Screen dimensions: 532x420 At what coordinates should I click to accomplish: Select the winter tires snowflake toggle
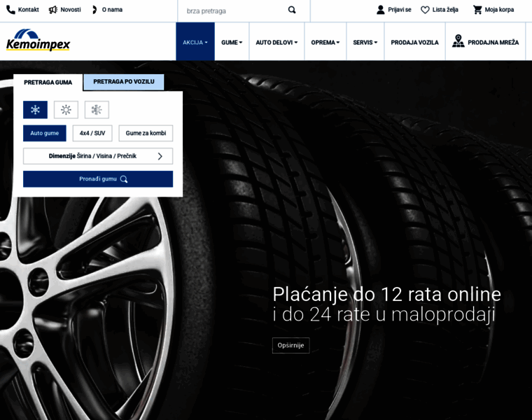[35, 110]
